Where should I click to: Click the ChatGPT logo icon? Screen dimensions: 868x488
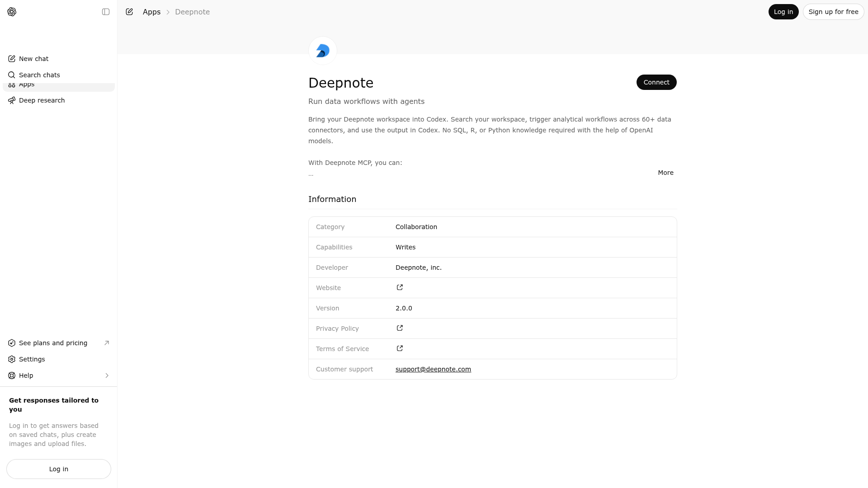(12, 12)
